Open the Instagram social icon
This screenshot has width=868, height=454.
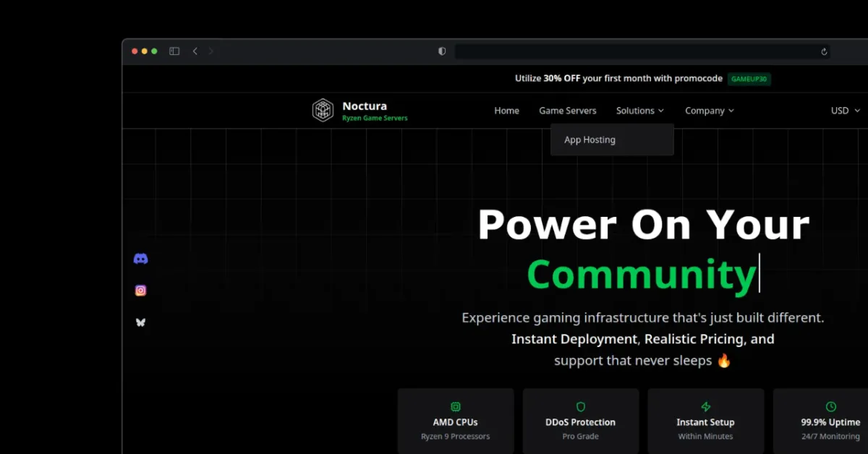(x=141, y=291)
